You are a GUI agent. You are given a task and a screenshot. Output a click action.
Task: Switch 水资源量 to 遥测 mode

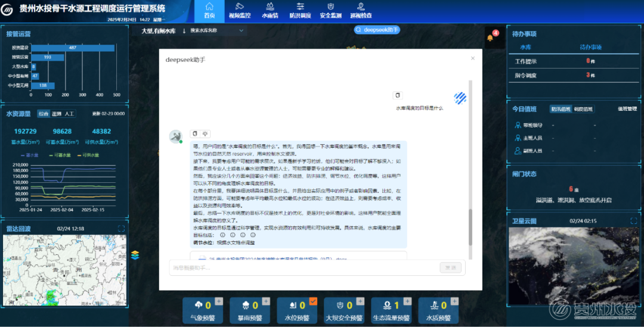(57, 114)
